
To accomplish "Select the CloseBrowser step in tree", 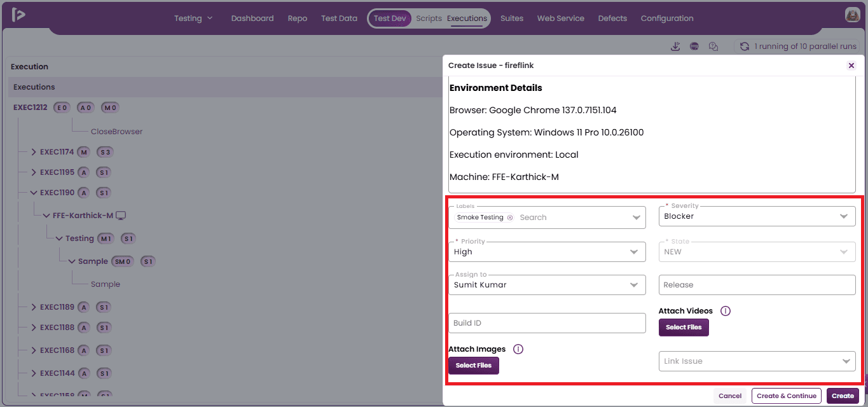I will (116, 132).
